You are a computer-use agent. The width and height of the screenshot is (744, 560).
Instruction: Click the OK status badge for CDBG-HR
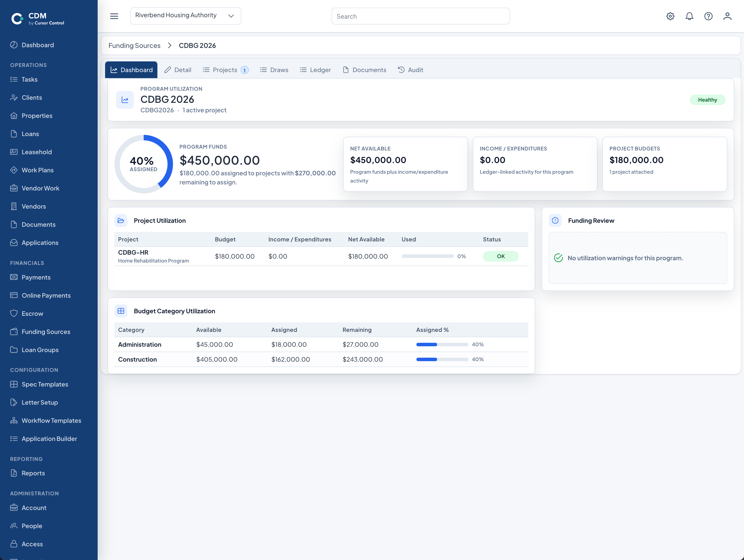[x=501, y=256]
